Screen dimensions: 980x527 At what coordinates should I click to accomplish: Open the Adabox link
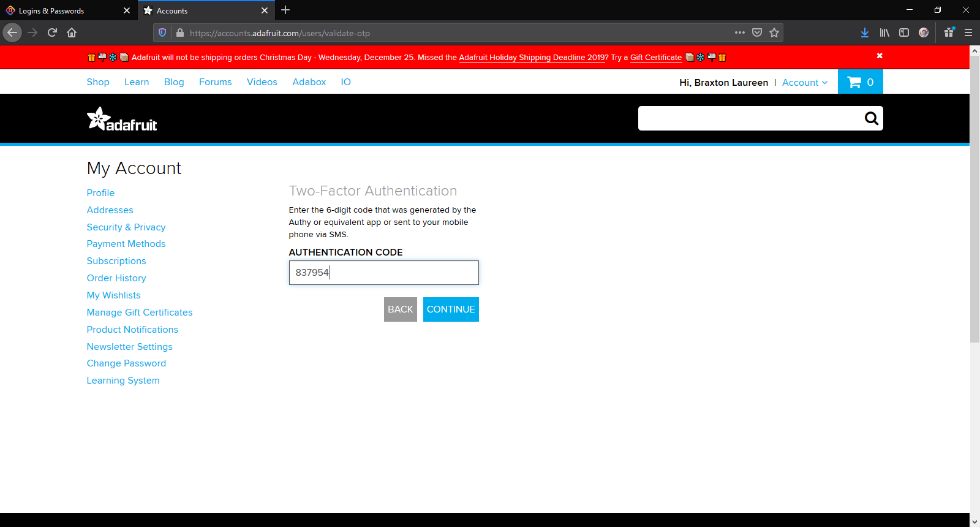(309, 82)
